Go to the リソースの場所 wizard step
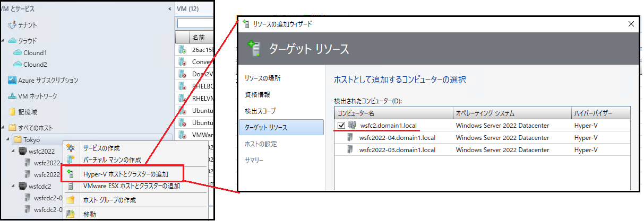Screen dimensions: 644x221 (263, 78)
